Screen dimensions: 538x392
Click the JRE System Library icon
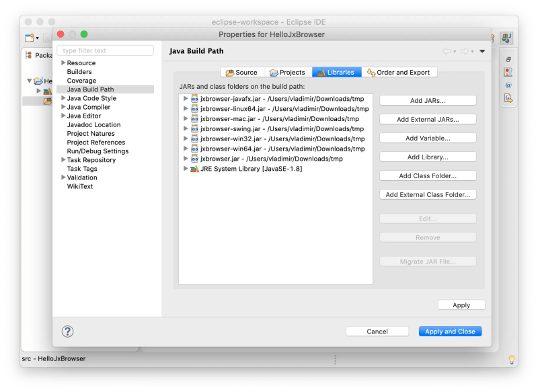[194, 169]
